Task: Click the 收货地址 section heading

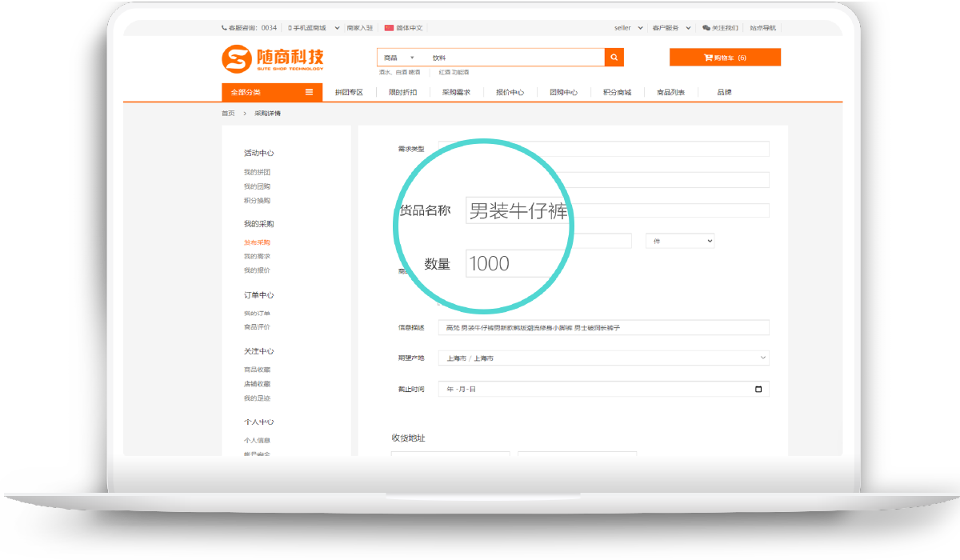Action: pos(408,438)
